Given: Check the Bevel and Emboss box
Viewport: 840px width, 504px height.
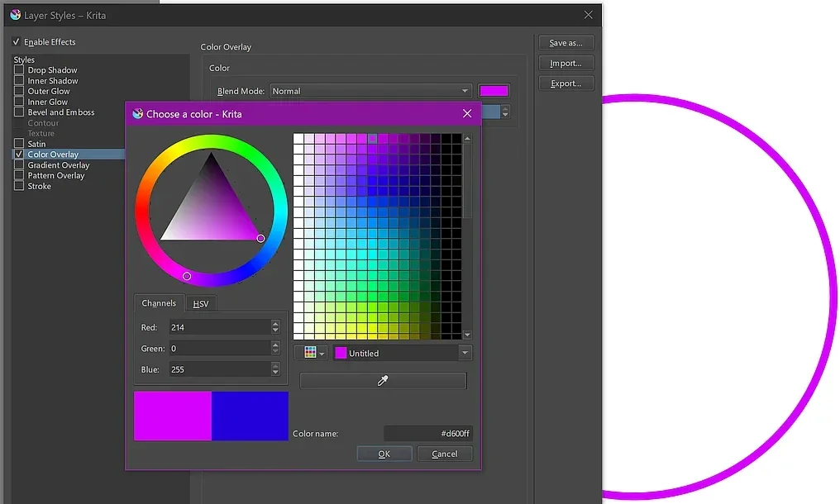Looking at the screenshot, I should pos(19,112).
